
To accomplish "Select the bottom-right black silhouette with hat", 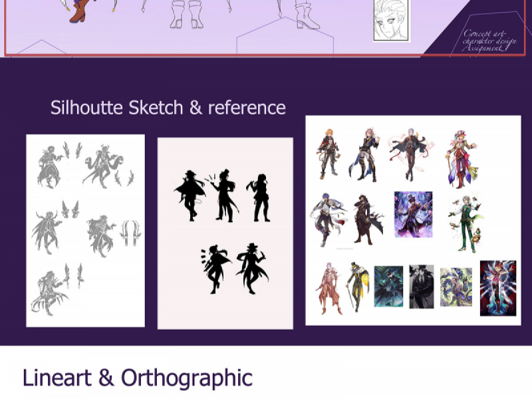I will click(x=251, y=269).
